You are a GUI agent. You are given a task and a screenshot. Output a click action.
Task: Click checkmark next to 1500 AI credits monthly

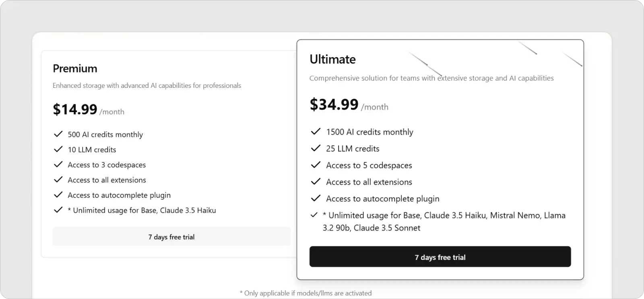coord(316,132)
